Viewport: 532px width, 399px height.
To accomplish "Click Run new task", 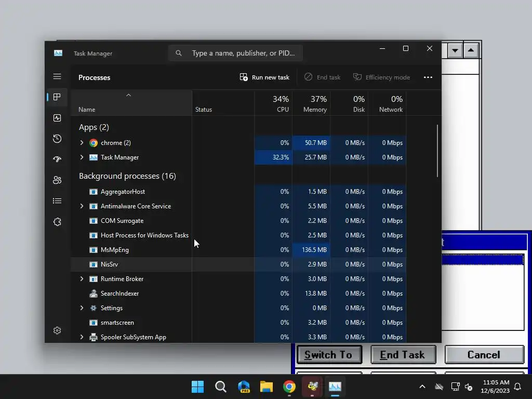I will tap(264, 77).
